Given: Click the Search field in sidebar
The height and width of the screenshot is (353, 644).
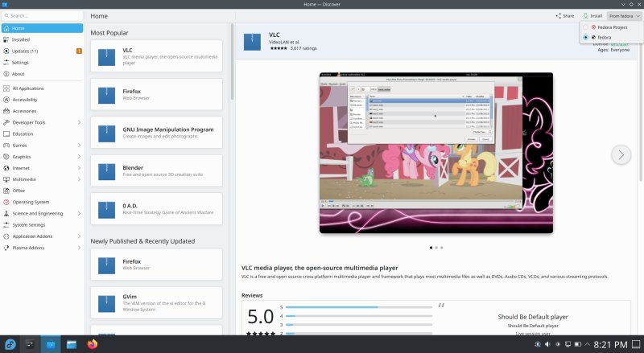Looking at the screenshot, I should click(x=42, y=15).
